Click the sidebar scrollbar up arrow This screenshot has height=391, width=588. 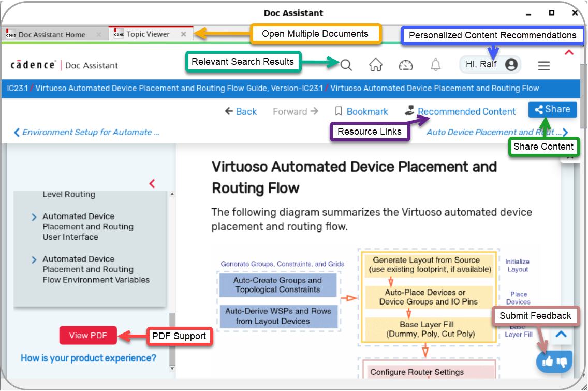[x=172, y=194]
